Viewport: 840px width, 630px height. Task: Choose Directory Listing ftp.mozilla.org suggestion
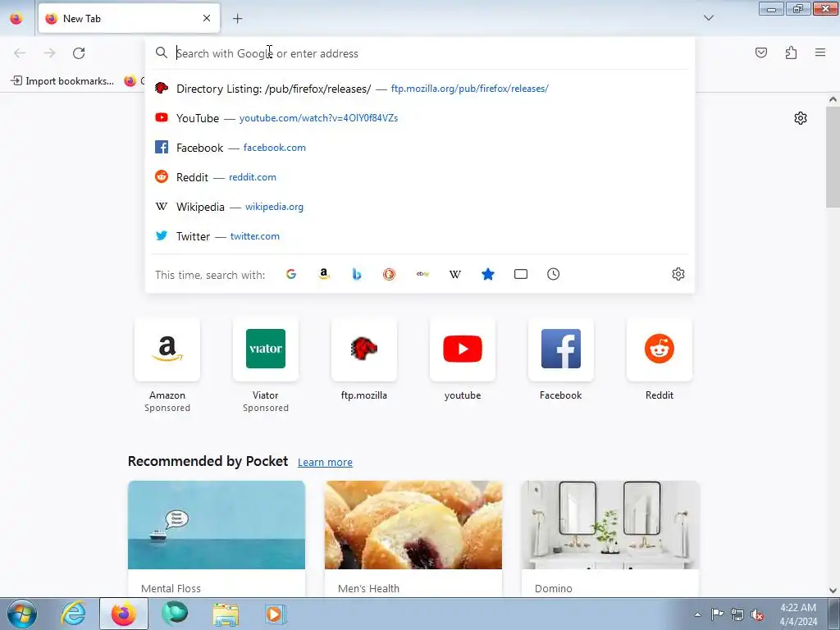coord(420,89)
